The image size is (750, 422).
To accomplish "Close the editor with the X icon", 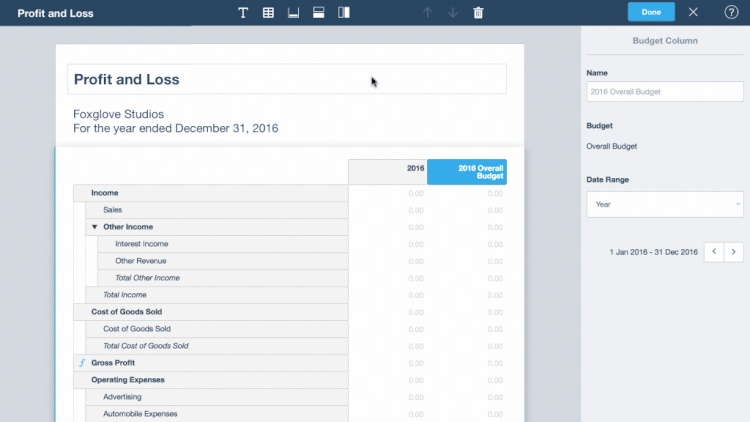I will point(693,12).
